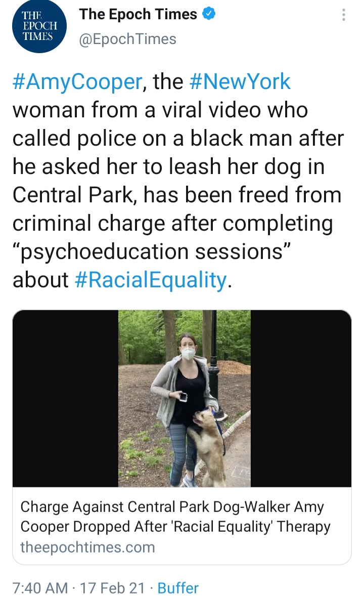Click the phone held in the photo
Screen dimensions: 364x596
[x=183, y=397]
